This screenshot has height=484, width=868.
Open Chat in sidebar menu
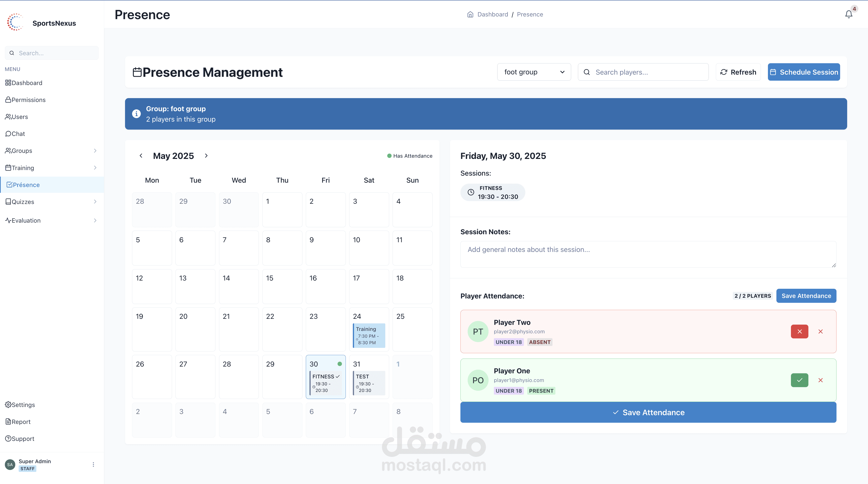click(x=18, y=134)
